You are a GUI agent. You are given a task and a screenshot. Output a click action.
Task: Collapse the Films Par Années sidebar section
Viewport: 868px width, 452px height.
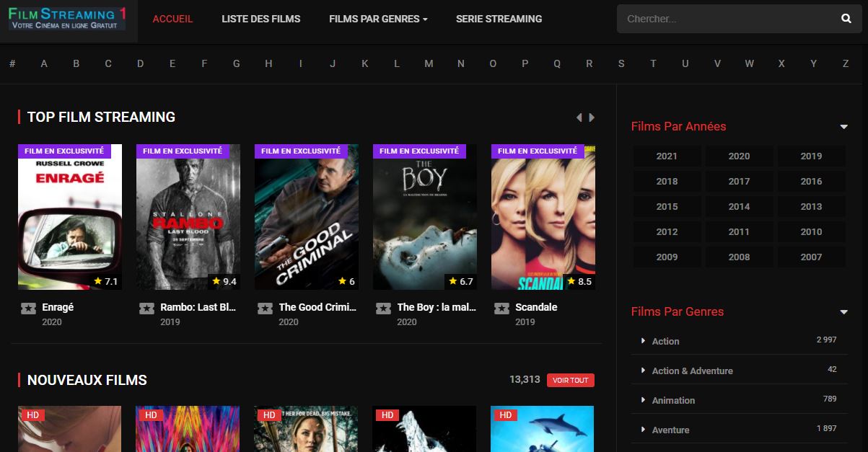pos(843,127)
